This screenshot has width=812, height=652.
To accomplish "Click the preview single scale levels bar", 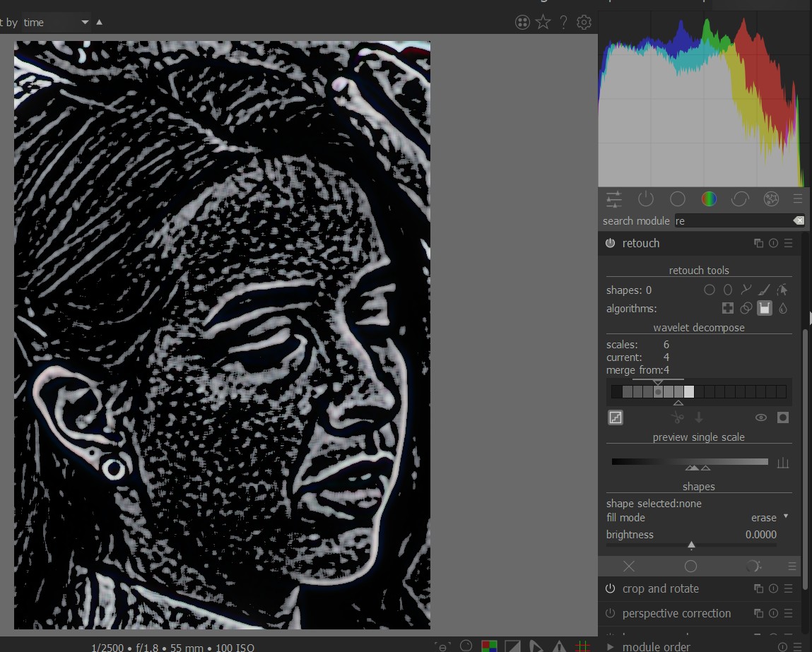I will (690, 461).
